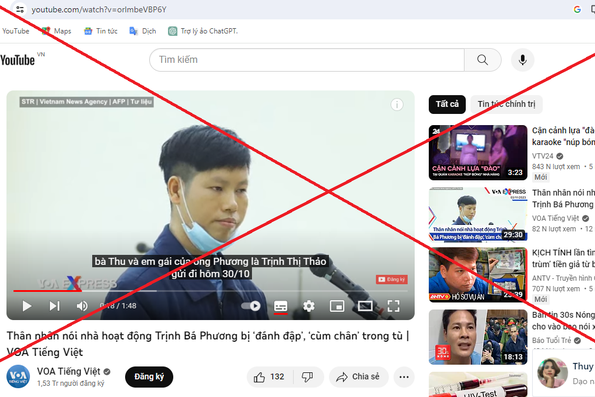Click the YouTube logo to go home
This screenshot has height=397, width=595.
[x=17, y=60]
